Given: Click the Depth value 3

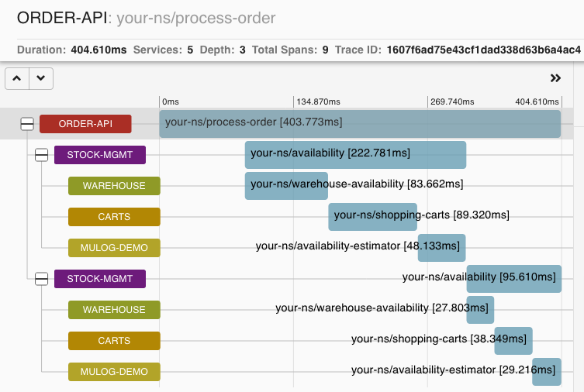Looking at the screenshot, I should (x=243, y=50).
